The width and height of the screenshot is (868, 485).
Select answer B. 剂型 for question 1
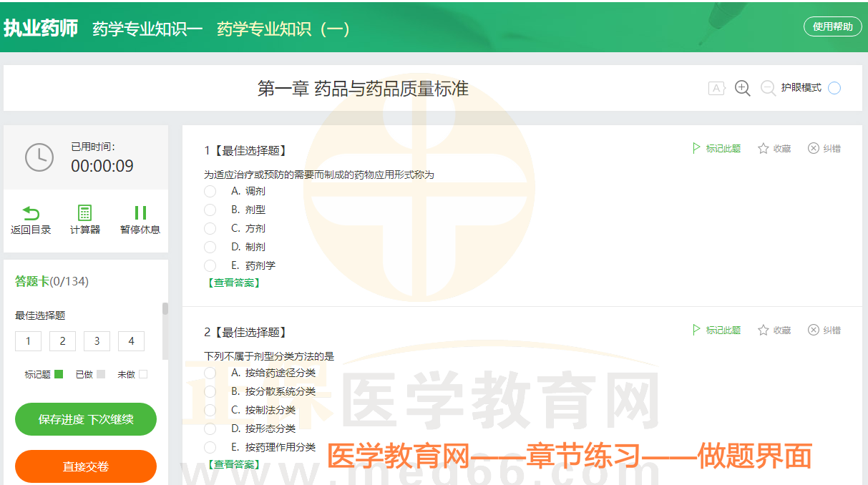[x=210, y=210]
